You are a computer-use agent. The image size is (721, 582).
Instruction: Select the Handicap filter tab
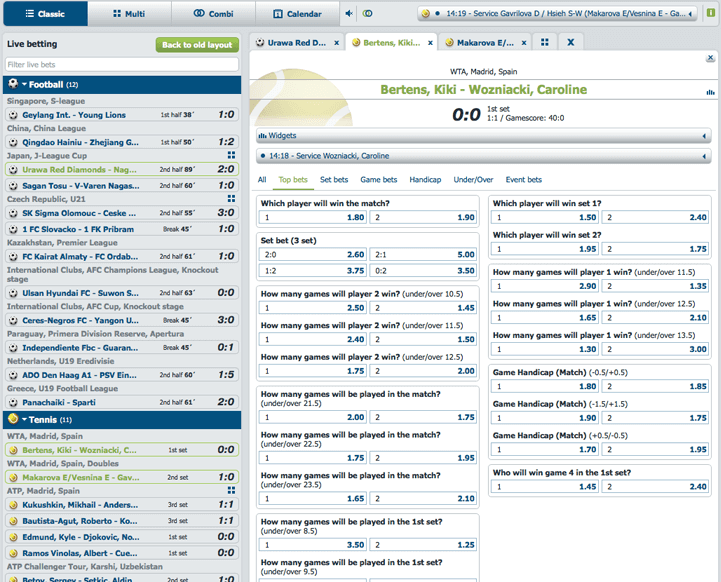425,180
